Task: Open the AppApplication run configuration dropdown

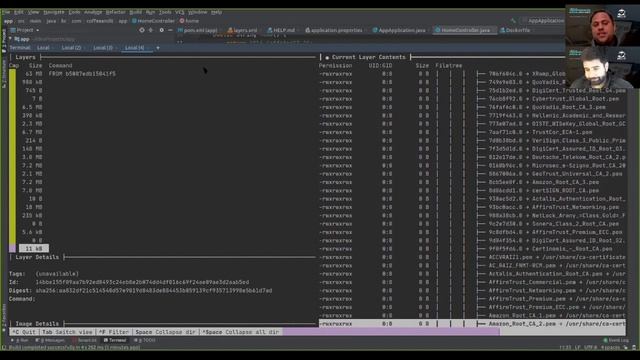Action: click(x=544, y=21)
